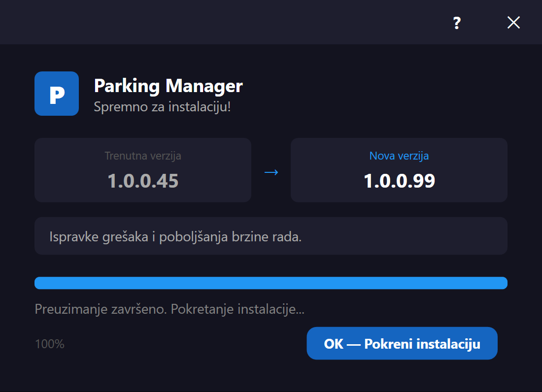Image resolution: width=542 pixels, height=392 pixels.
Task: Select the Nova verzija card
Action: (x=399, y=170)
